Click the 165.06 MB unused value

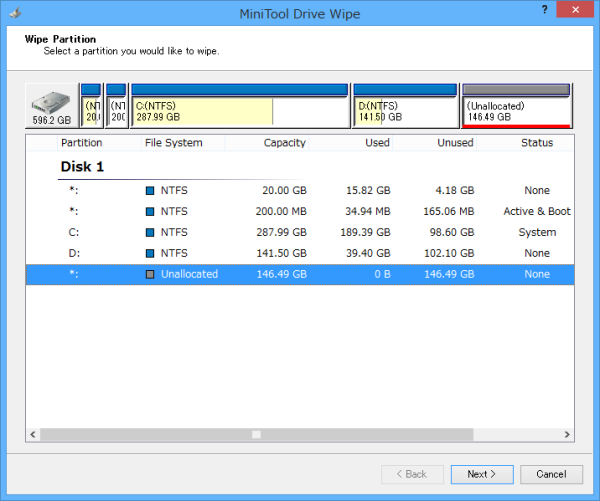pyautogui.click(x=448, y=211)
